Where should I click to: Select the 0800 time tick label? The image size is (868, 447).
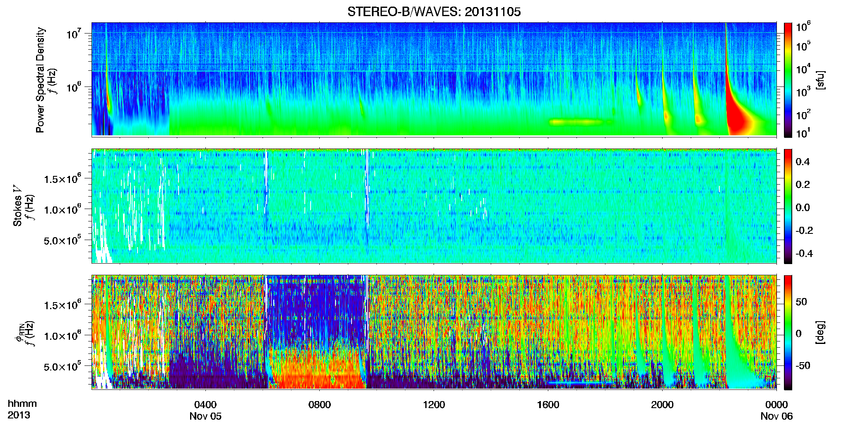point(320,405)
